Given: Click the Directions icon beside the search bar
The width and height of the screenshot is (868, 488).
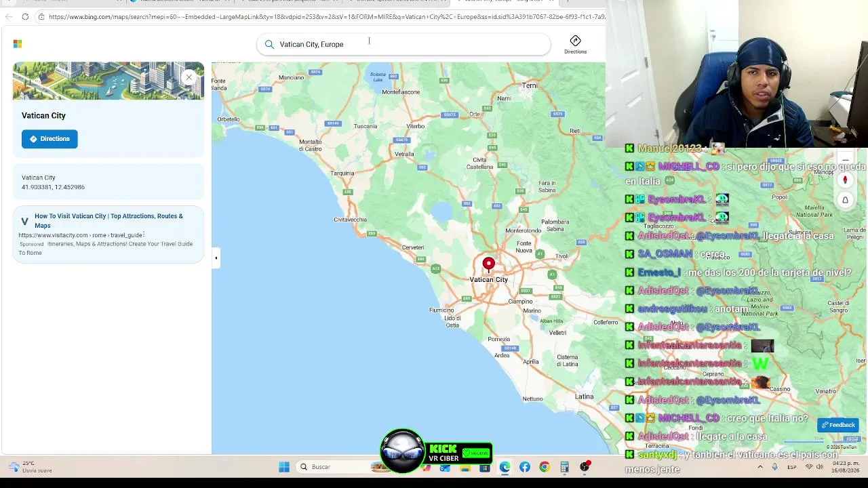Looking at the screenshot, I should pos(575,44).
